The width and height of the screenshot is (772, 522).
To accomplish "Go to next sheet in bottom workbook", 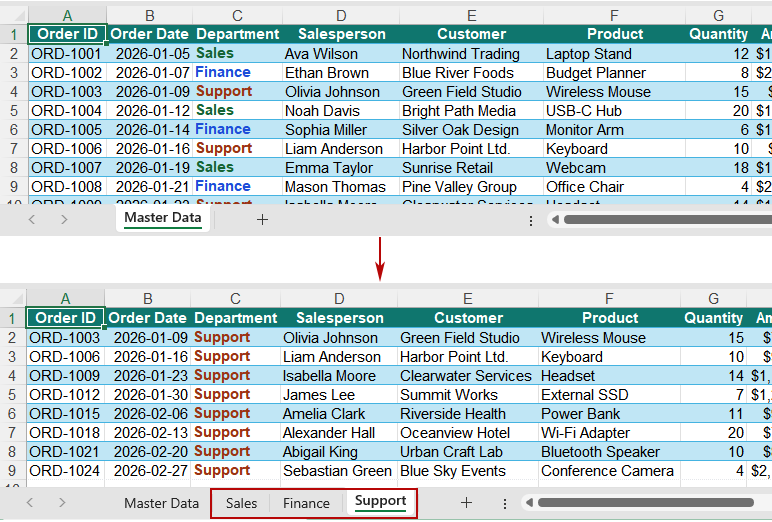I will 62,503.
